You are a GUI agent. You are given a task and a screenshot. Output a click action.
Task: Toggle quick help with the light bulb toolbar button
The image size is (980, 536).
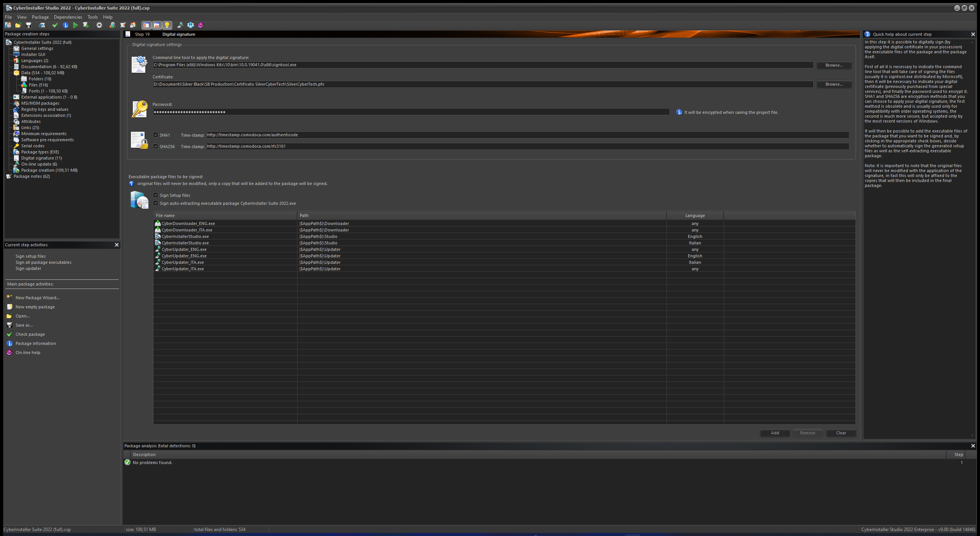click(167, 25)
